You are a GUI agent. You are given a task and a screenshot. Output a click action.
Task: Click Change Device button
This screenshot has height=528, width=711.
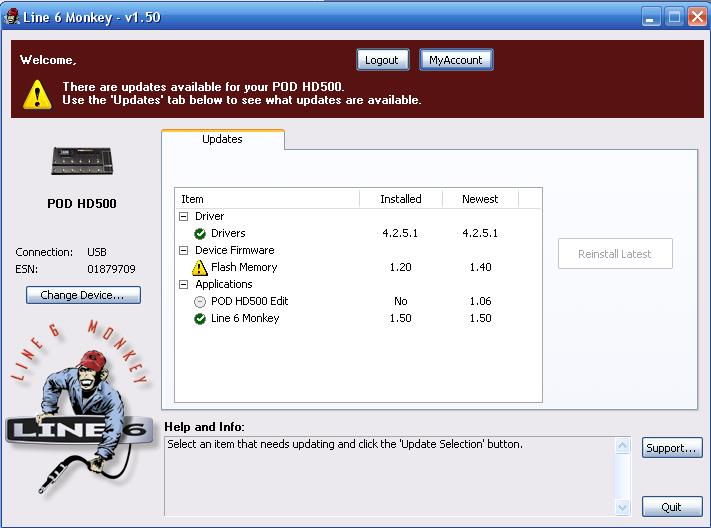pyautogui.click(x=83, y=295)
